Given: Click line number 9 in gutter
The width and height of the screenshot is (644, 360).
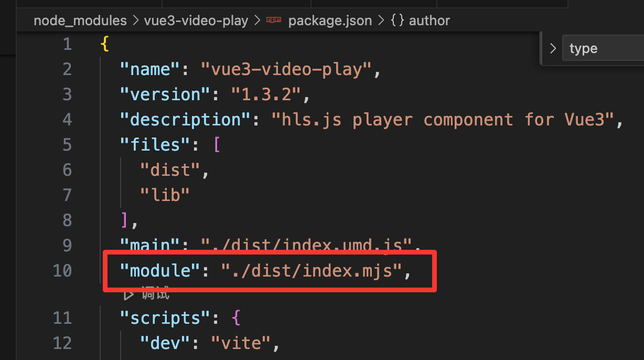Looking at the screenshot, I should 67,245.
